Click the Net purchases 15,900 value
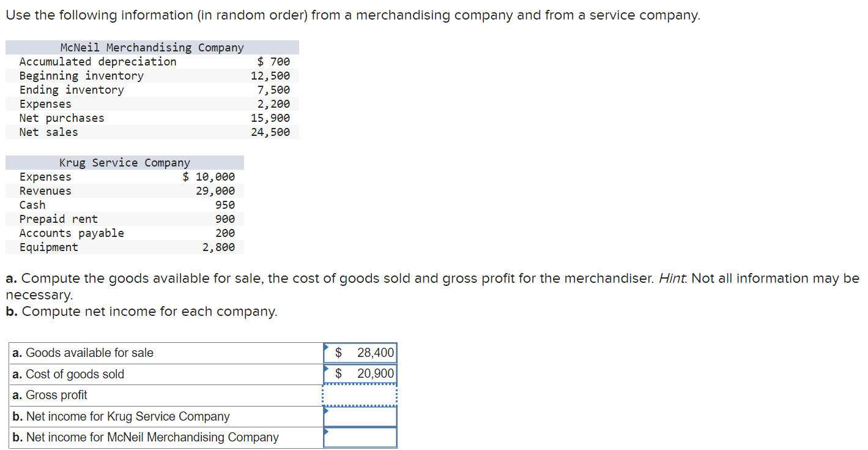Viewport: 868px width, 450px height. click(270, 118)
